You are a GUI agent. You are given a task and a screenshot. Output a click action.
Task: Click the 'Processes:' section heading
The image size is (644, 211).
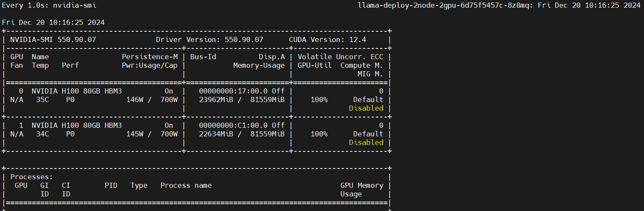[x=32, y=177]
